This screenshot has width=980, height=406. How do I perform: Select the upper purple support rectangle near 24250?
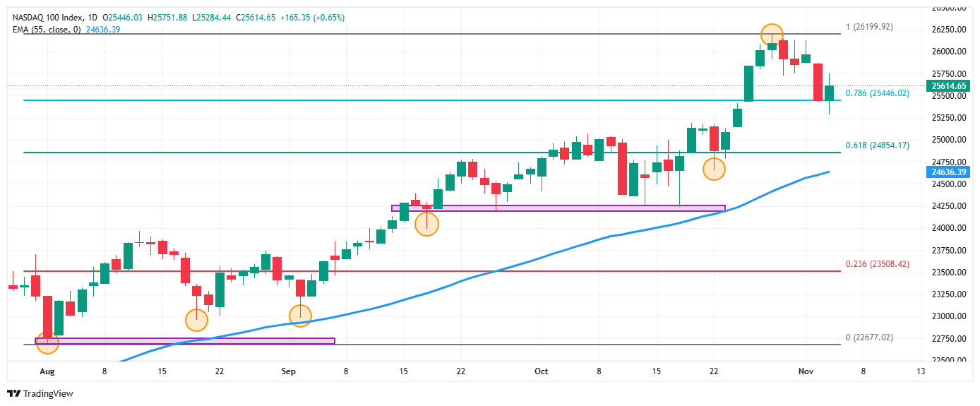(x=558, y=208)
